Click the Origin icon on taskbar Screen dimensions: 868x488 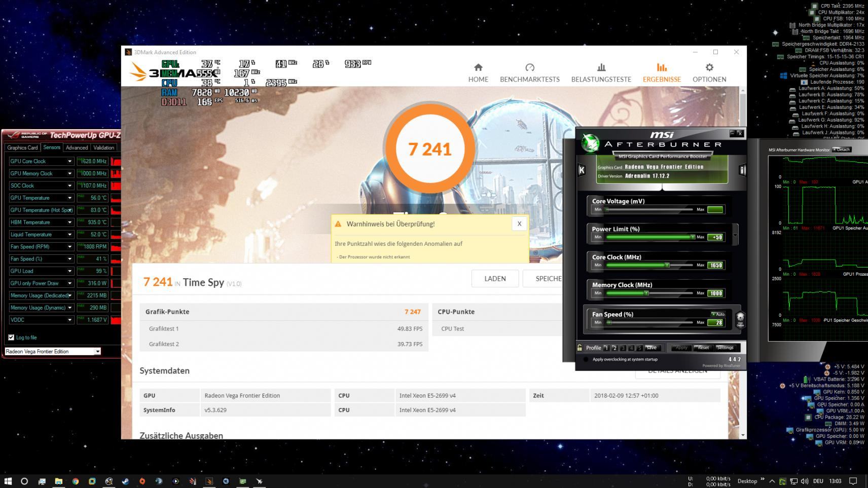click(142, 481)
